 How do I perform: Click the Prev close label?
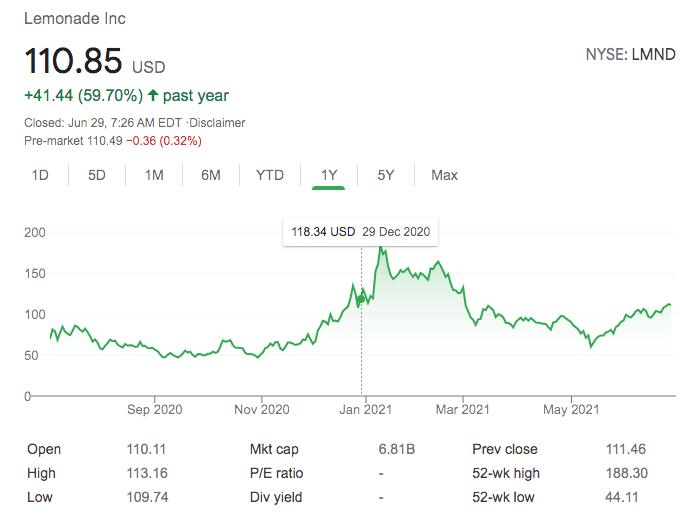coord(505,449)
